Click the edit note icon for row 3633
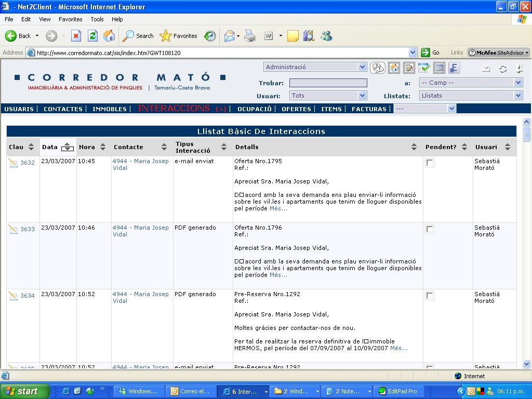532x399 pixels. (13, 229)
